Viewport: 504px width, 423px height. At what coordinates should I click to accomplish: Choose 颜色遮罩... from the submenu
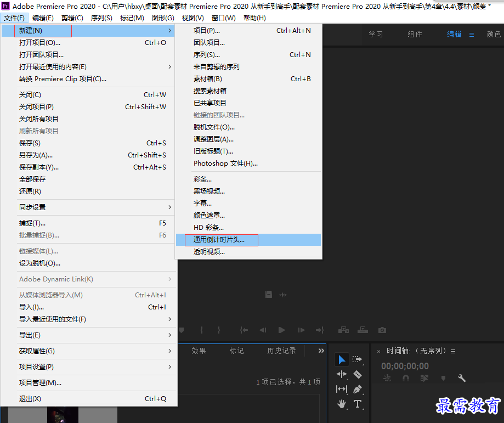point(248,216)
